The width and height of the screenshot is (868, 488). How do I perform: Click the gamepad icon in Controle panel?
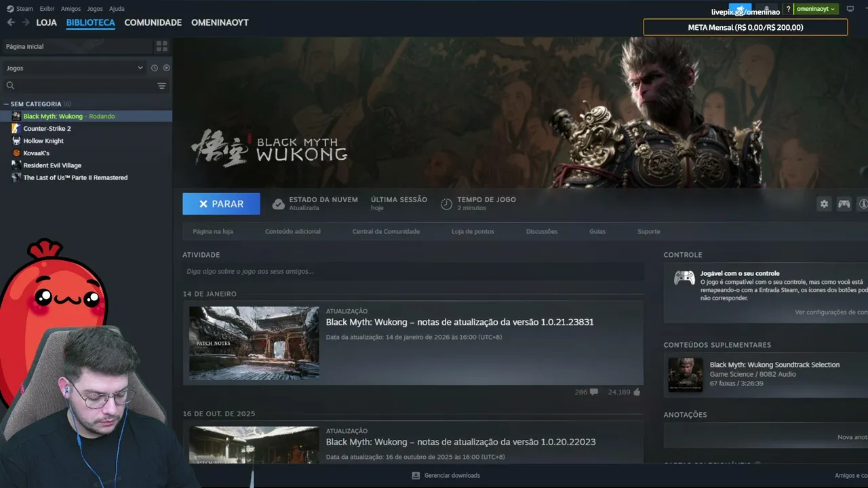coord(684,278)
